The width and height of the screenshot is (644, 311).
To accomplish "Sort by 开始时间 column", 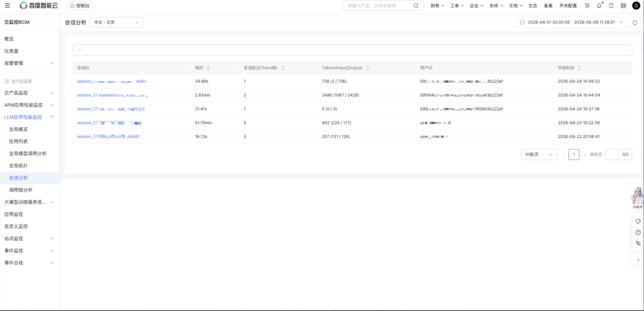I will [x=579, y=68].
